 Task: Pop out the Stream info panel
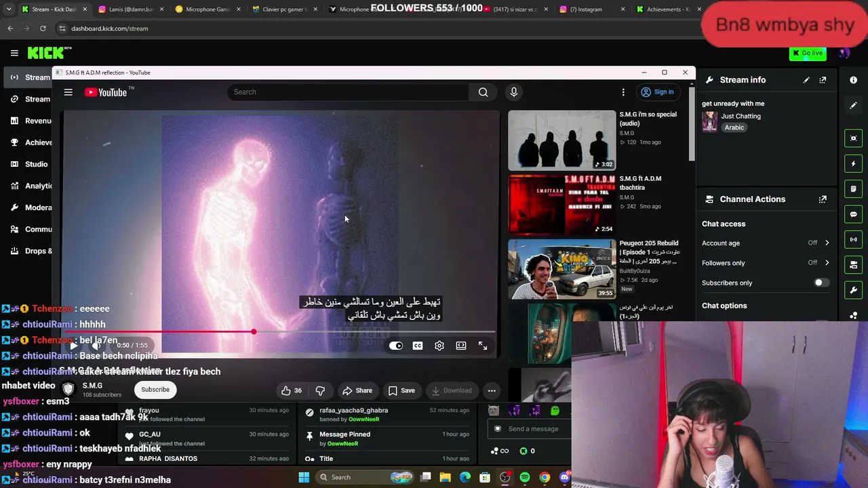tap(823, 80)
